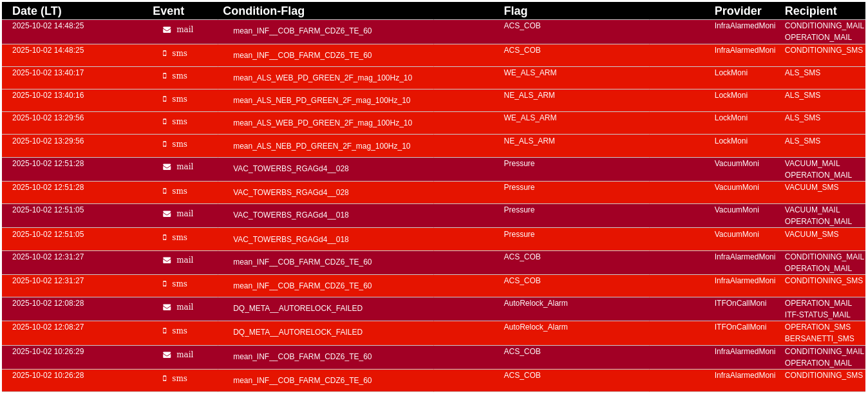Click the sms phone icon at 12:08:27
868x394 pixels.
(x=165, y=331)
